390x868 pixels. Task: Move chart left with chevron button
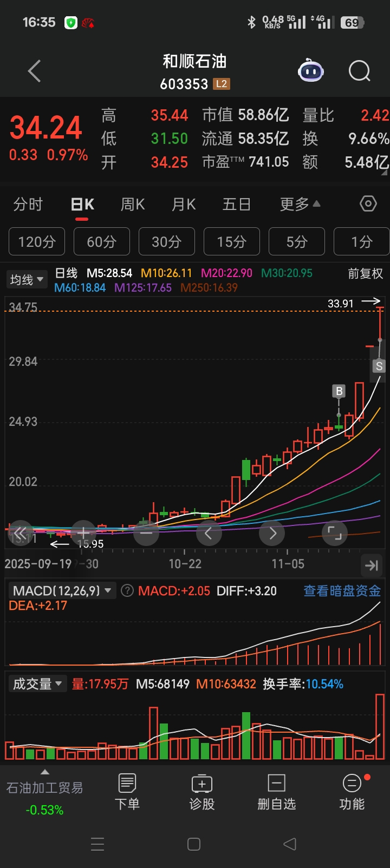click(x=209, y=534)
